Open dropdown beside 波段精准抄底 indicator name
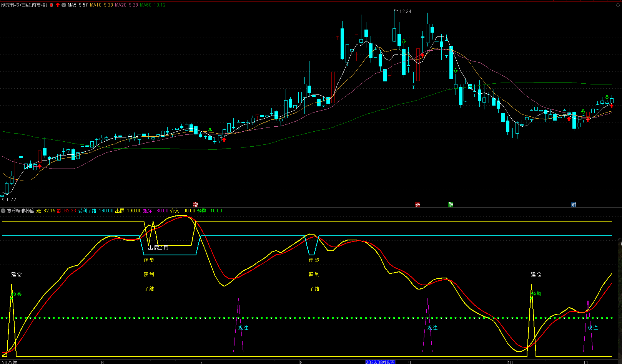Viewport: 622px width, 364px height. click(x=3, y=211)
